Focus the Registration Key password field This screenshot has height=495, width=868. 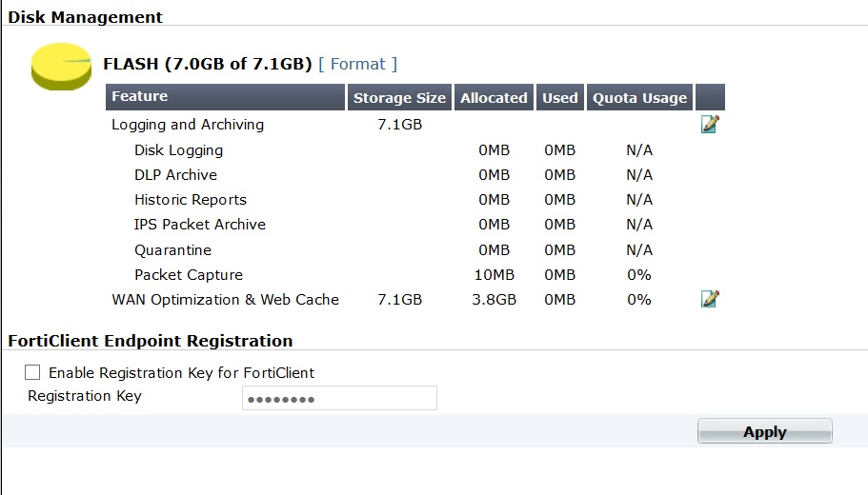(x=339, y=398)
